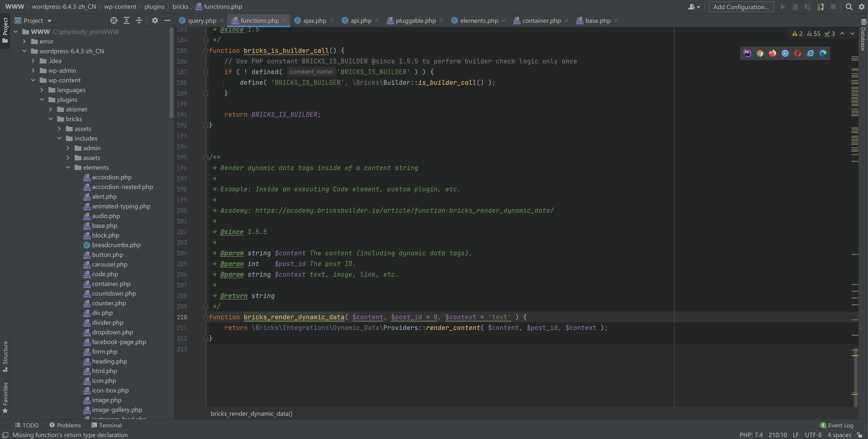Toggle the Project side tool window button
The height and width of the screenshot is (439, 868).
click(x=5, y=31)
